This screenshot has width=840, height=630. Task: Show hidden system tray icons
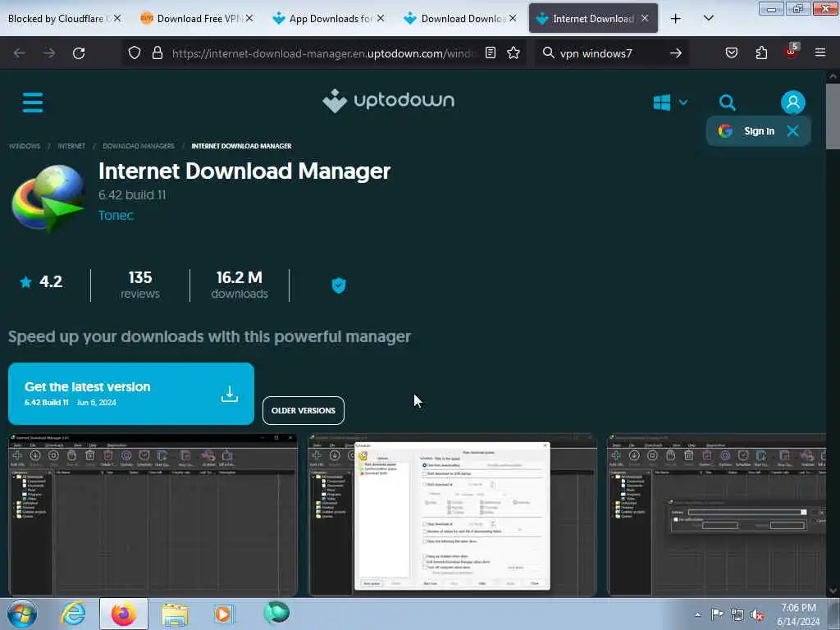[x=697, y=614]
